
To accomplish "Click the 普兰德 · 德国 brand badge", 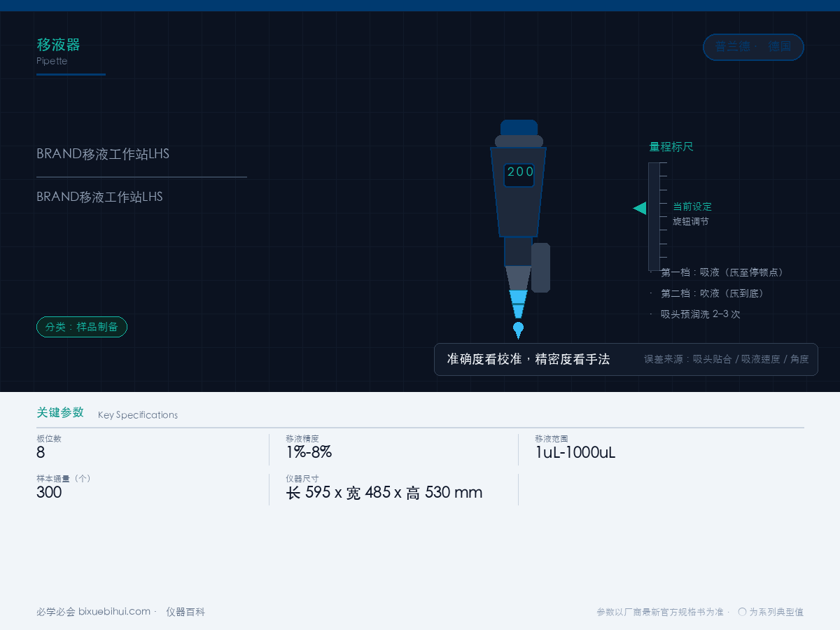I will [753, 47].
